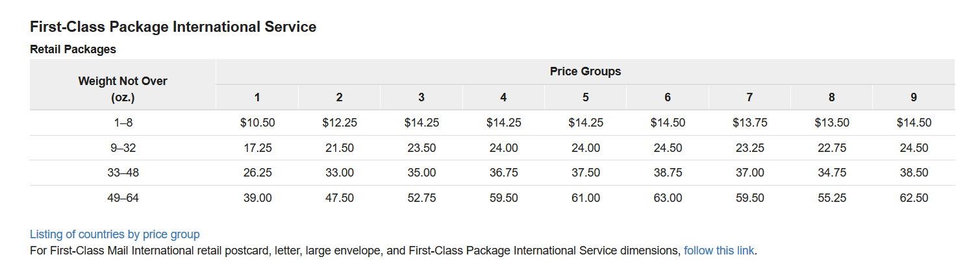This screenshot has width=980, height=272.
Task: Click the 9–32 weight row label
Action: coord(123,148)
